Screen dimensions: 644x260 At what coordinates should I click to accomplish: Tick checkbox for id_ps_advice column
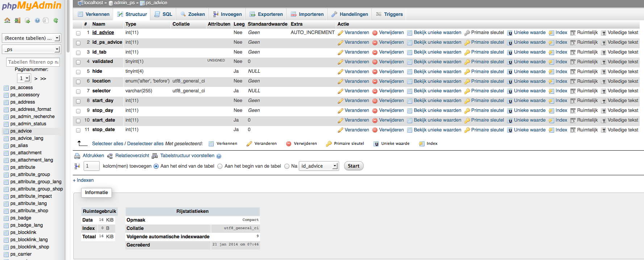click(78, 43)
